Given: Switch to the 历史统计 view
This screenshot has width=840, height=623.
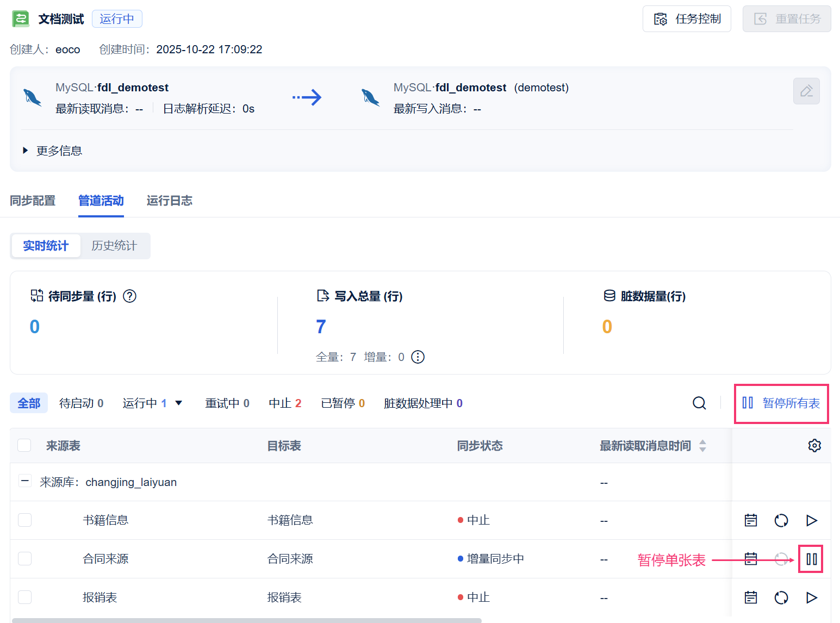Looking at the screenshot, I should point(114,246).
